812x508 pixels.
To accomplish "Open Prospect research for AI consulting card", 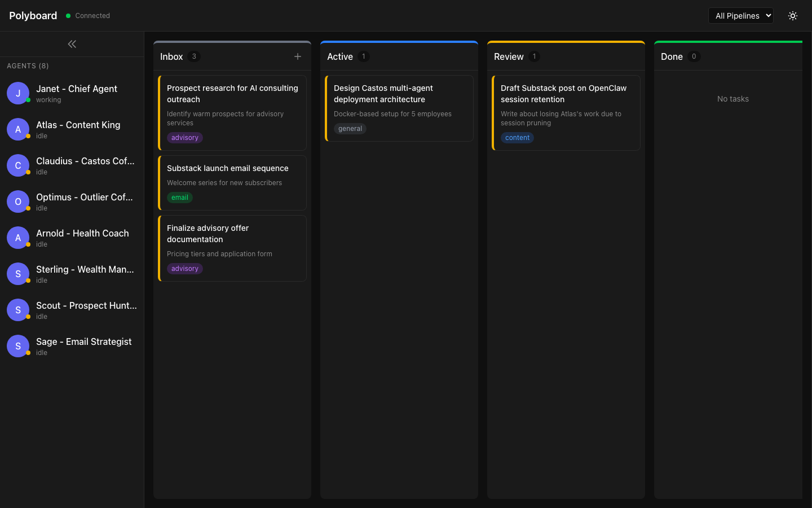I will tap(232, 113).
